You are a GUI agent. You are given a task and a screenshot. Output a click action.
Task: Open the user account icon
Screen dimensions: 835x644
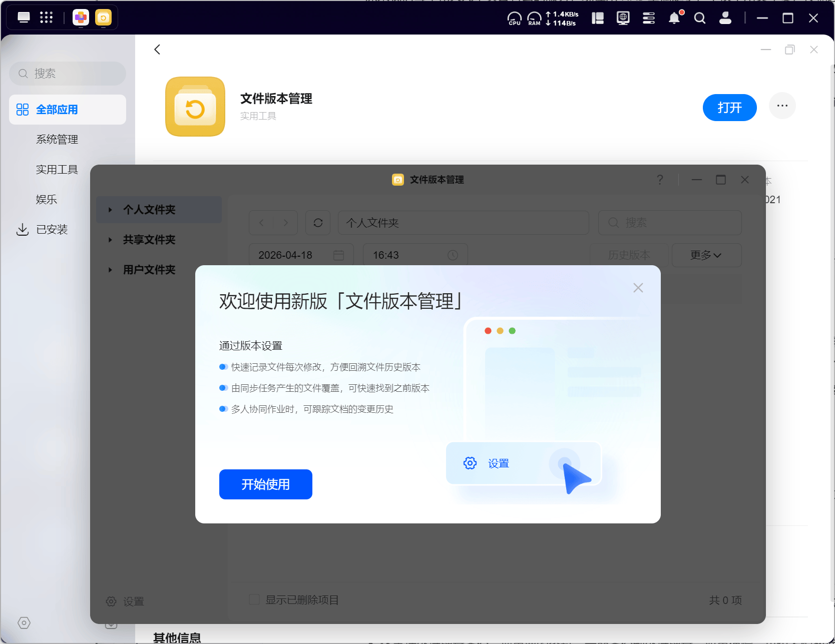[x=725, y=19]
